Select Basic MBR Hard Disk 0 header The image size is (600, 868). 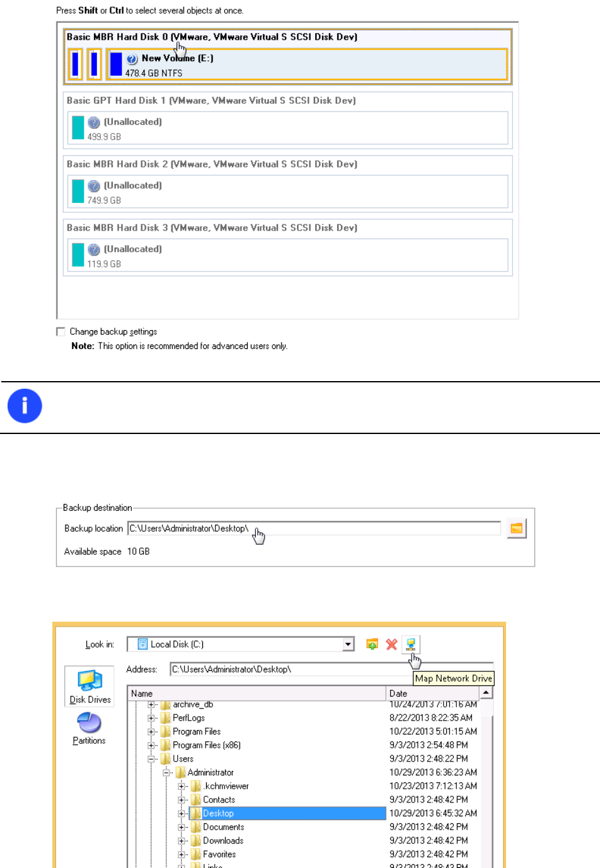point(212,37)
